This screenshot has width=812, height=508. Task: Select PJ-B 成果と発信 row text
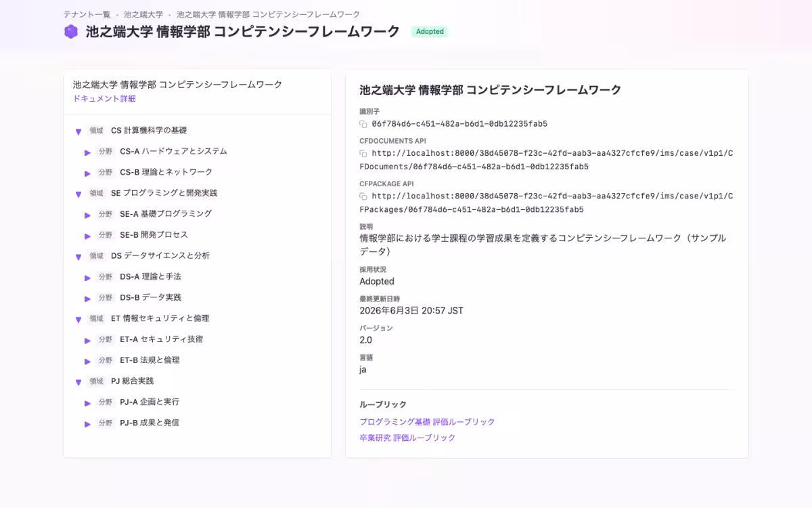point(150,423)
